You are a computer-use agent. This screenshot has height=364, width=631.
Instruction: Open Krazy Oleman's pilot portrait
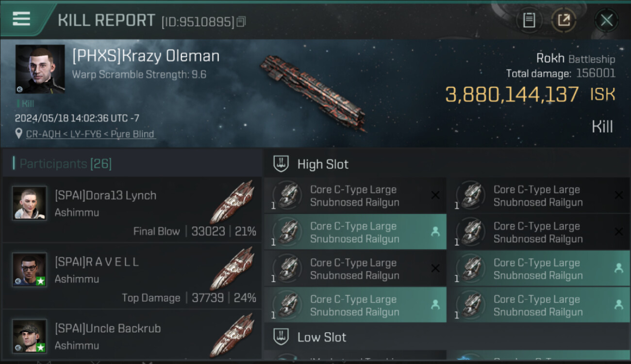point(40,69)
